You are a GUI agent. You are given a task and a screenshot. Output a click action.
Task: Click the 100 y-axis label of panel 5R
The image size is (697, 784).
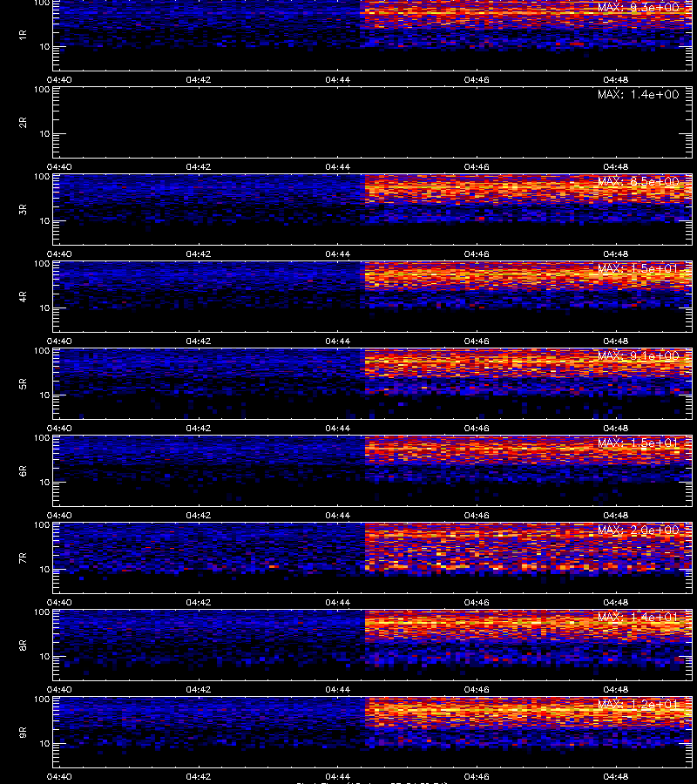click(x=42, y=351)
